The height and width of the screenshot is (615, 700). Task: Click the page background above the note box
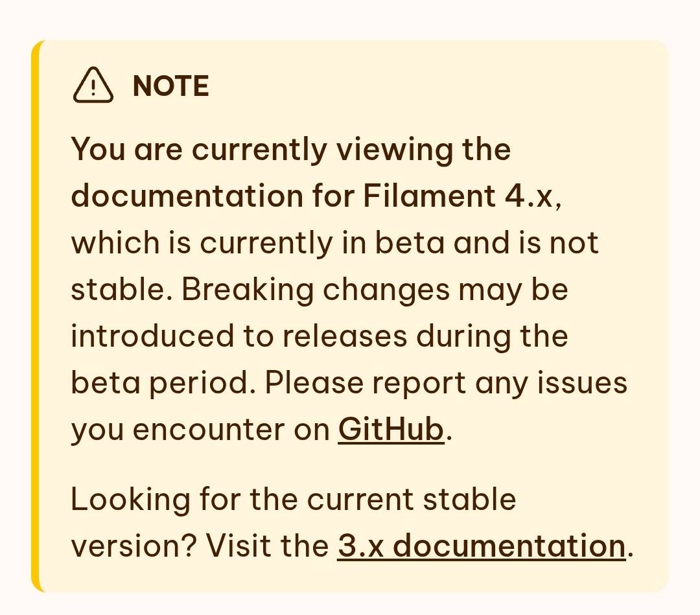point(350,18)
